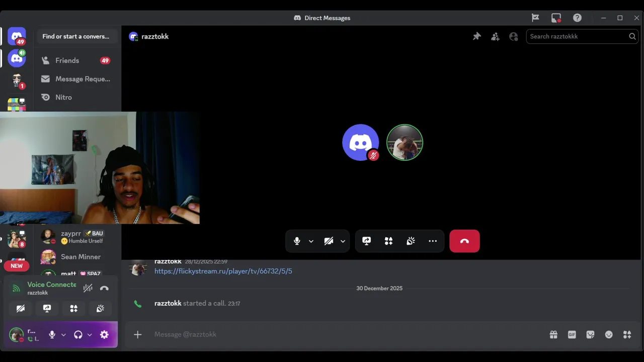This screenshot has width=644, height=362.
Task: Mute microphone in the call controls
Action: [297, 241]
